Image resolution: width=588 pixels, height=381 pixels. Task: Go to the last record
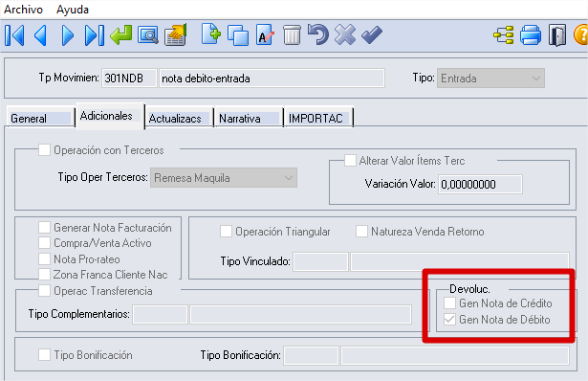click(94, 35)
